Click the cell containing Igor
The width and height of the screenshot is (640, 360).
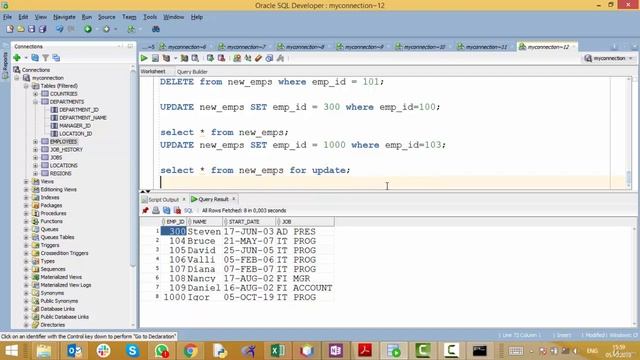(204, 297)
